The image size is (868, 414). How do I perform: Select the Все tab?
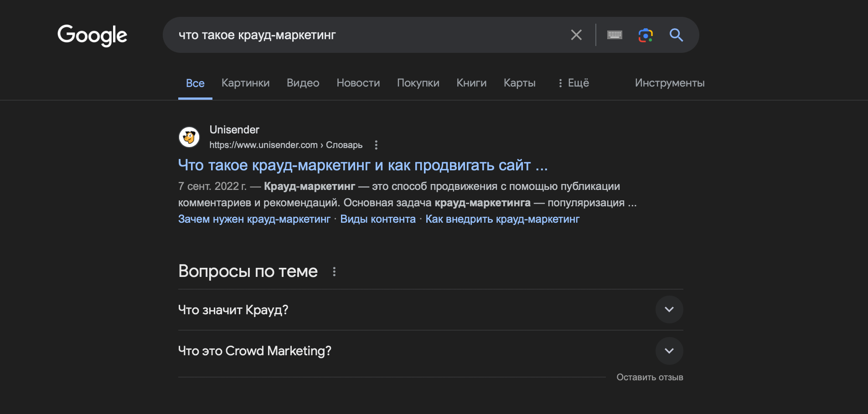pos(195,83)
